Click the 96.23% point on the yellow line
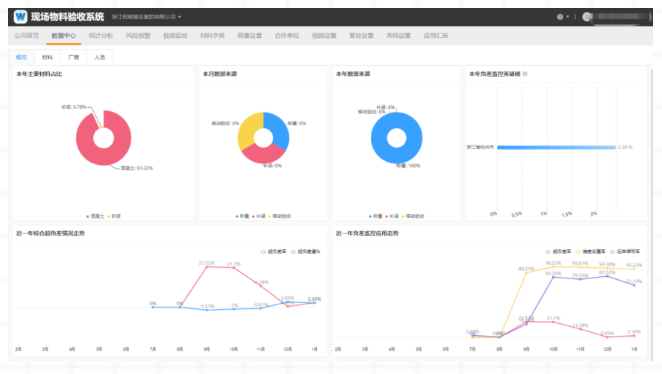Viewport: 662px width, 374px height. coord(553,267)
